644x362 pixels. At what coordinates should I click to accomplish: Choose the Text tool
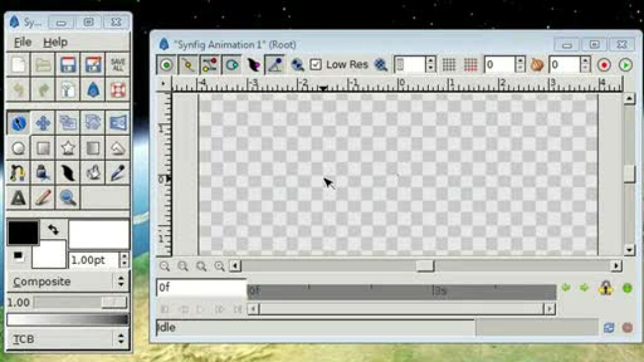coord(18,198)
